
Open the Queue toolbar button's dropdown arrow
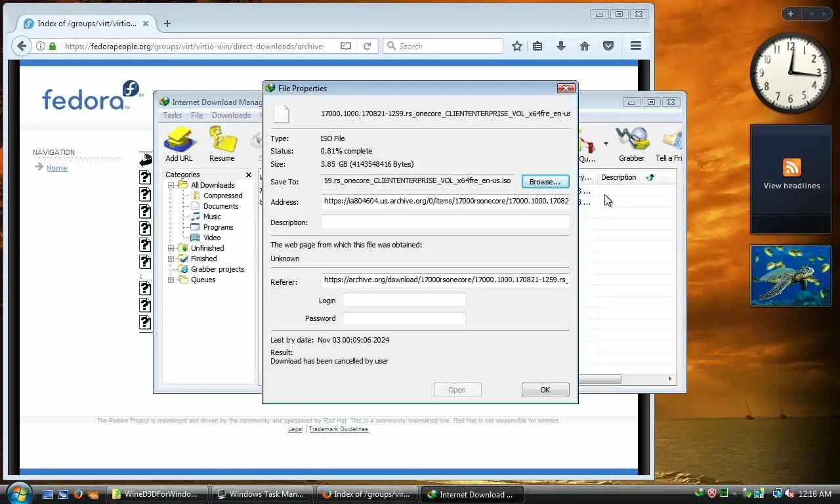point(606,144)
